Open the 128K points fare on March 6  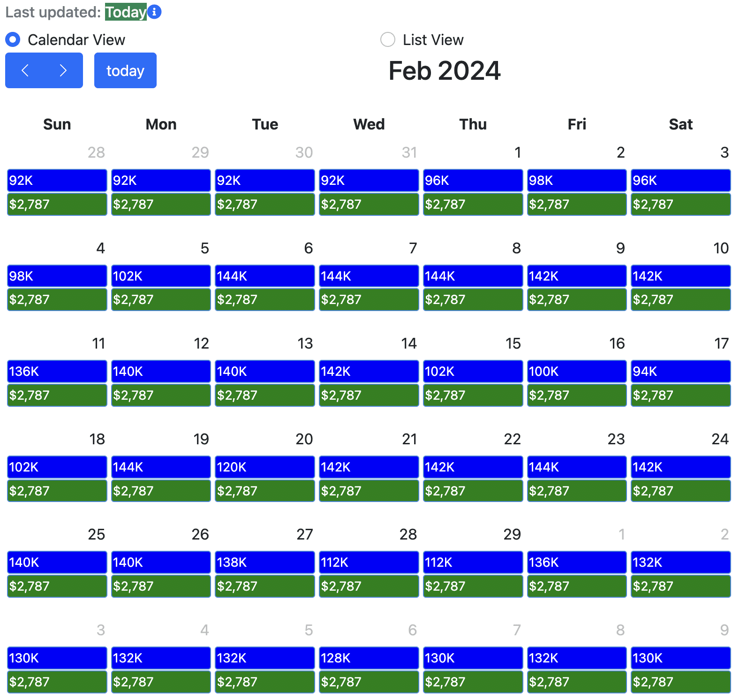point(369,658)
